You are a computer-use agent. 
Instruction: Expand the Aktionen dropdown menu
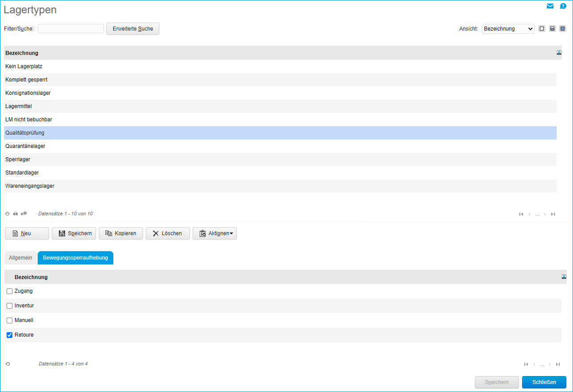pos(215,233)
